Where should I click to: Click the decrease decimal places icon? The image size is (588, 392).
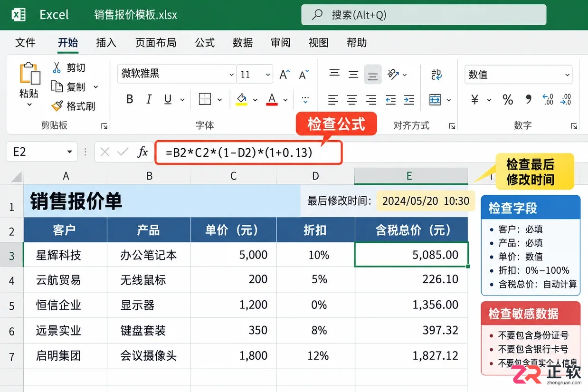coord(566,100)
